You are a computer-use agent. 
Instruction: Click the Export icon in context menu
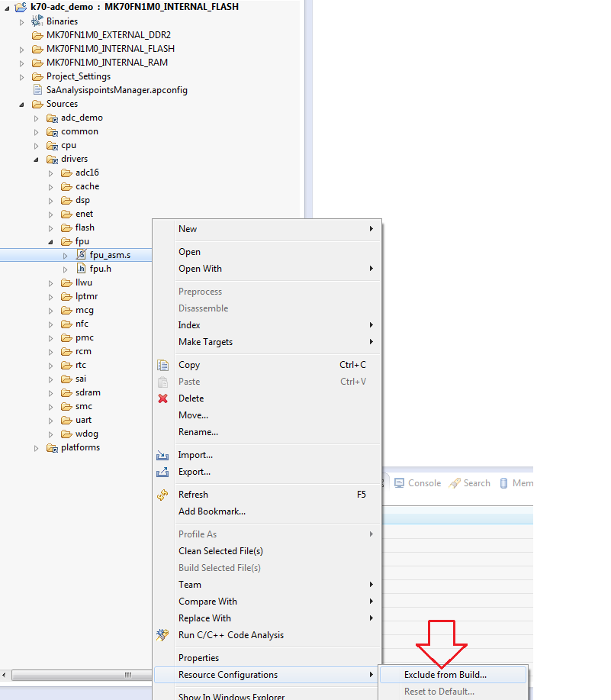pos(162,472)
